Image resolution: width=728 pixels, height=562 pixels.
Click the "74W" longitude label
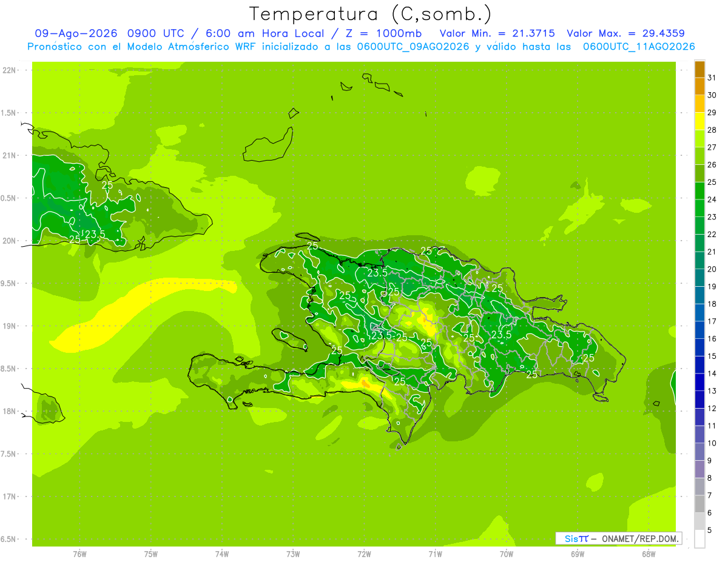point(222,554)
